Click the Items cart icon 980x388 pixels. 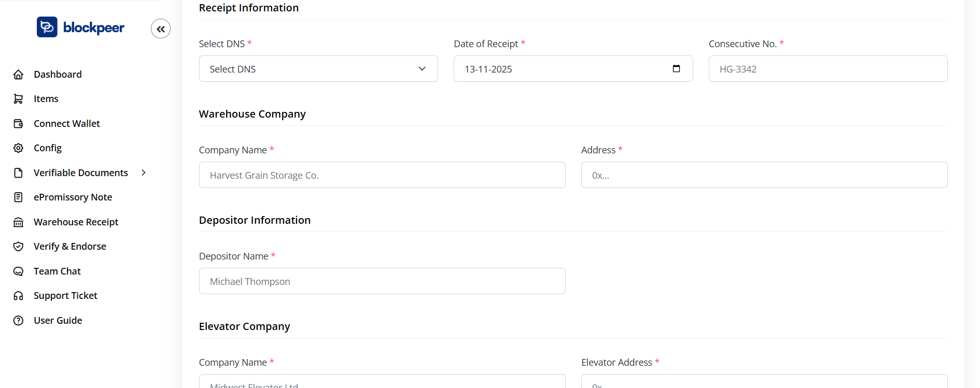pos(19,98)
